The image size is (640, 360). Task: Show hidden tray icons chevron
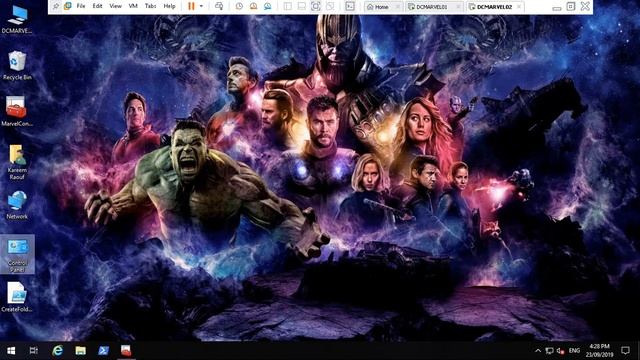(x=538, y=351)
